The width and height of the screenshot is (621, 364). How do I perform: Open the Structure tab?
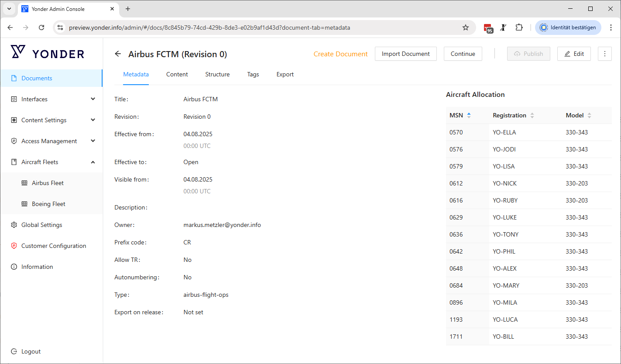pyautogui.click(x=217, y=75)
